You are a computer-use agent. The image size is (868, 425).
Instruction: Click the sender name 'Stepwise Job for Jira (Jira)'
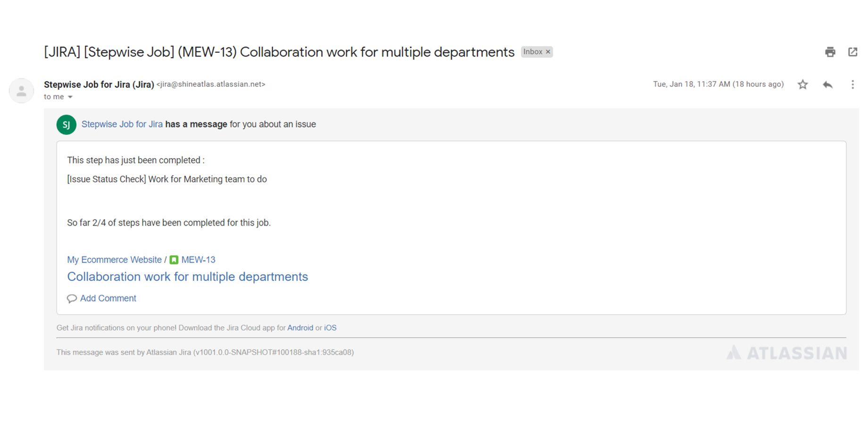[99, 85]
